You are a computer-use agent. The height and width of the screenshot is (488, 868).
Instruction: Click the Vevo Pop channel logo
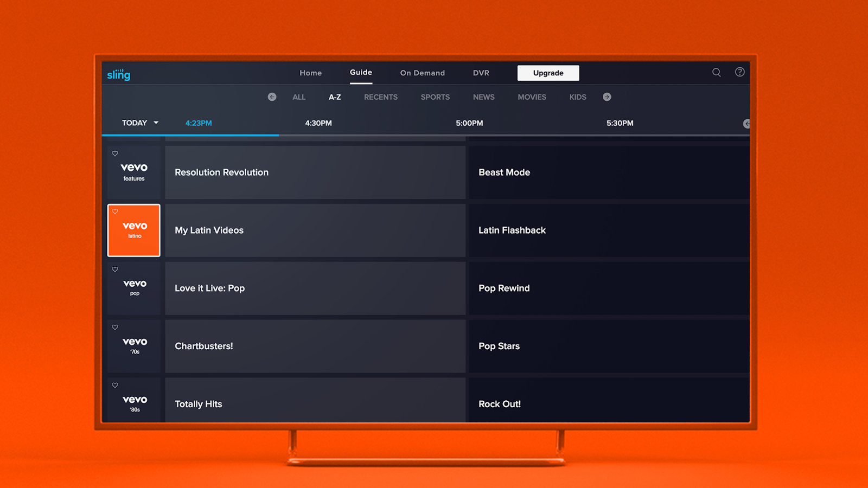(133, 287)
